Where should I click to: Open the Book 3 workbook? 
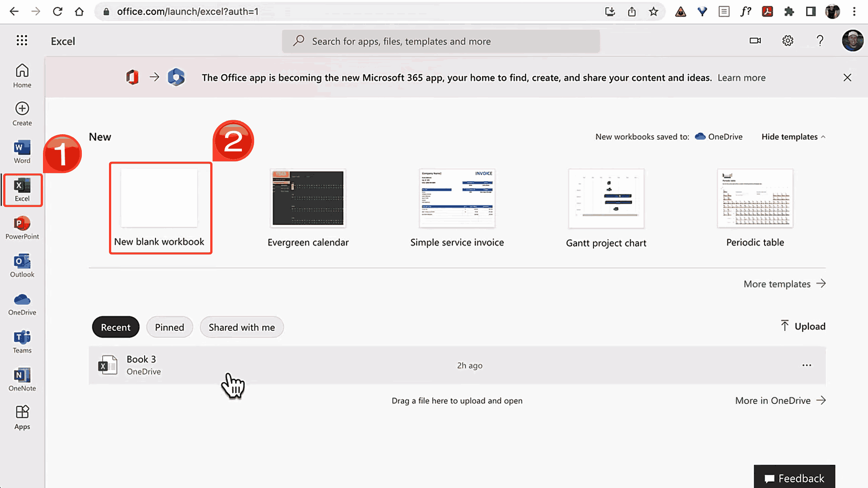[x=457, y=365]
